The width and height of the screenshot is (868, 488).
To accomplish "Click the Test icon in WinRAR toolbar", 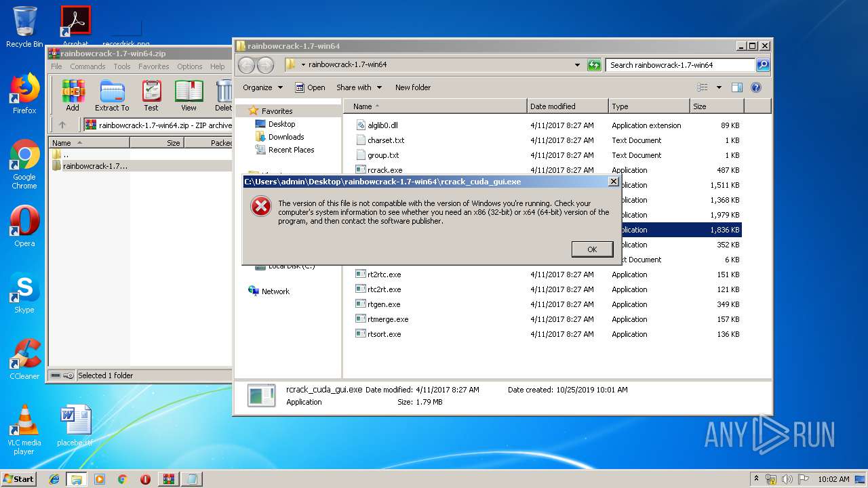I will [x=151, y=96].
